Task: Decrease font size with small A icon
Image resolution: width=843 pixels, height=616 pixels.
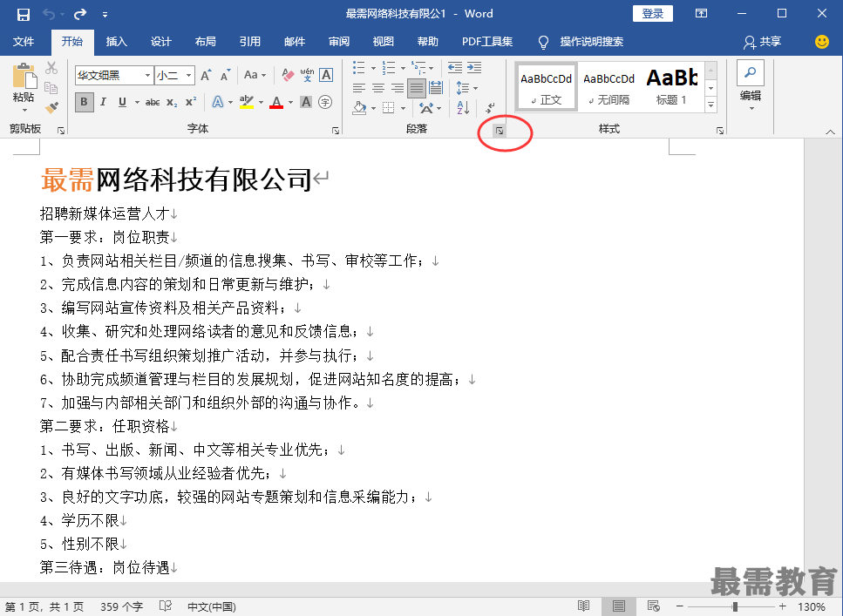Action: pyautogui.click(x=226, y=75)
